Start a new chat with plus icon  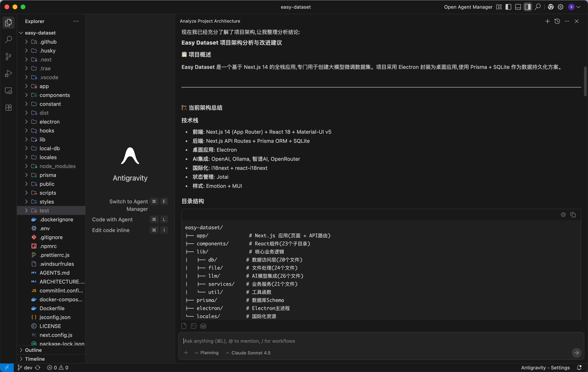click(547, 21)
